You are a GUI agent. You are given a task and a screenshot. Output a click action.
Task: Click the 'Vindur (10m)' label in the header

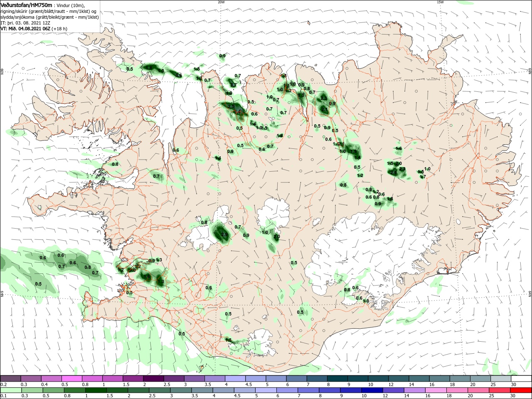pyautogui.click(x=70, y=5)
